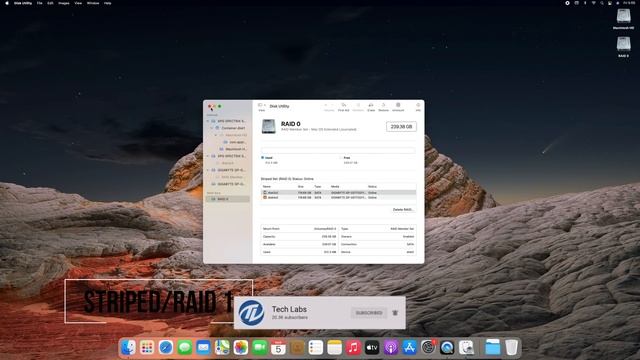The width and height of the screenshot is (640, 360).
Task: Open the Downloads folder in the Dock
Action: pos(493,348)
